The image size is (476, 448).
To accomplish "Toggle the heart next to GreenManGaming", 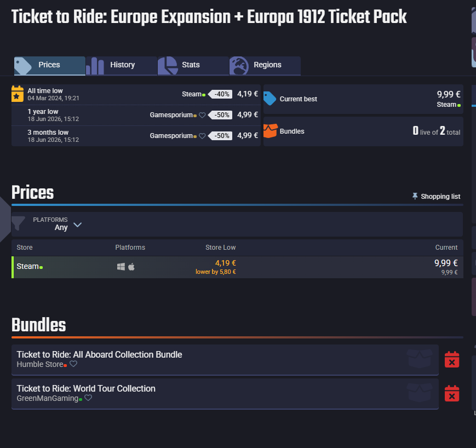I will click(x=88, y=398).
